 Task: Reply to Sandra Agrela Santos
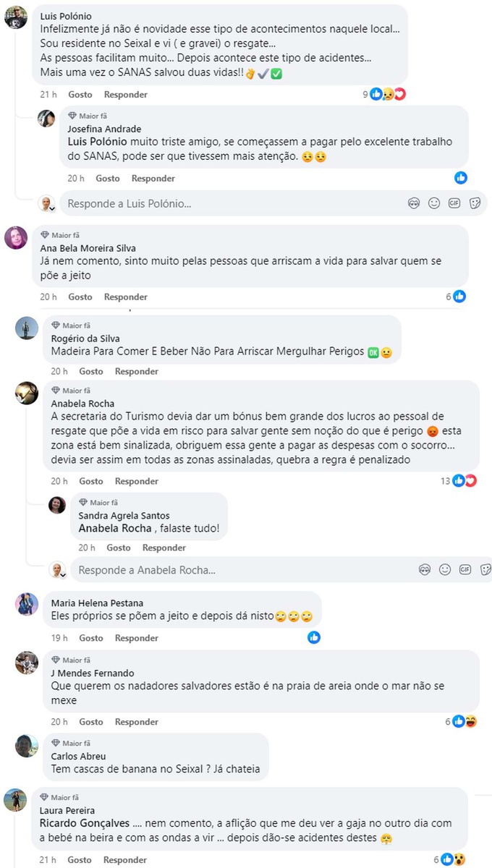[x=164, y=548]
